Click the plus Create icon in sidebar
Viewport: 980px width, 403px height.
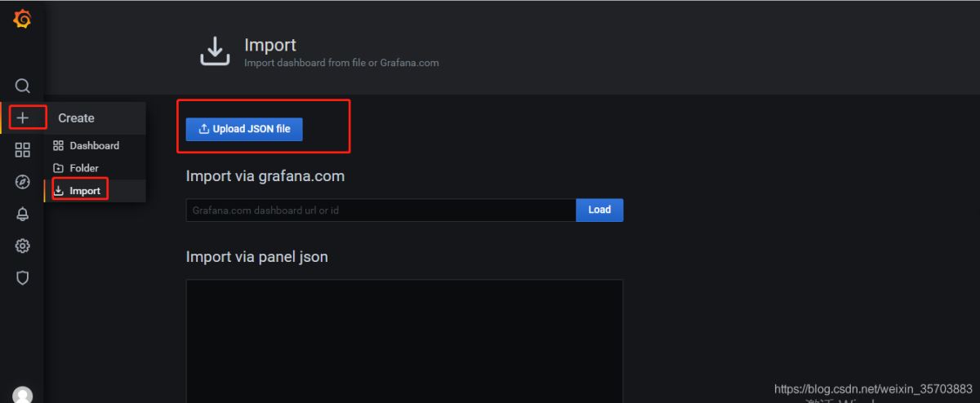(x=23, y=118)
